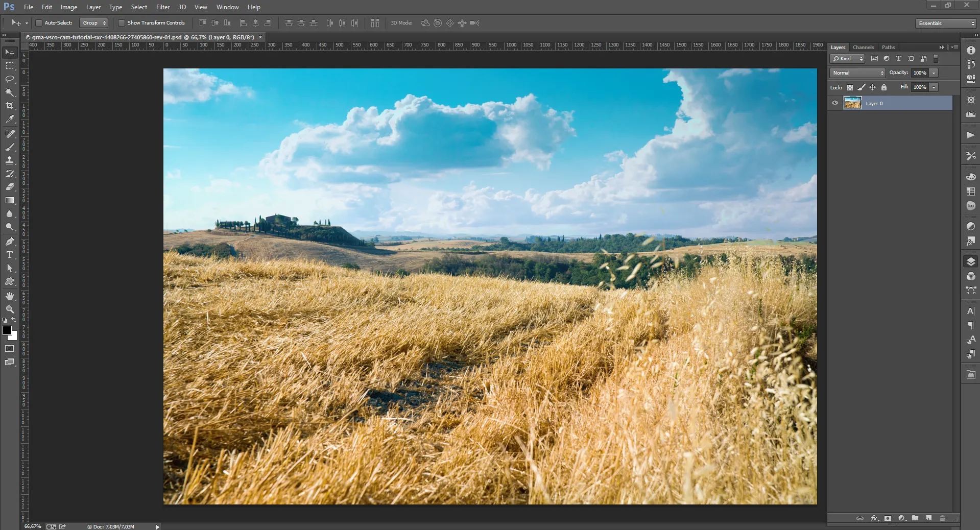
Task: Pick the Magic Wand tool
Action: [10, 92]
